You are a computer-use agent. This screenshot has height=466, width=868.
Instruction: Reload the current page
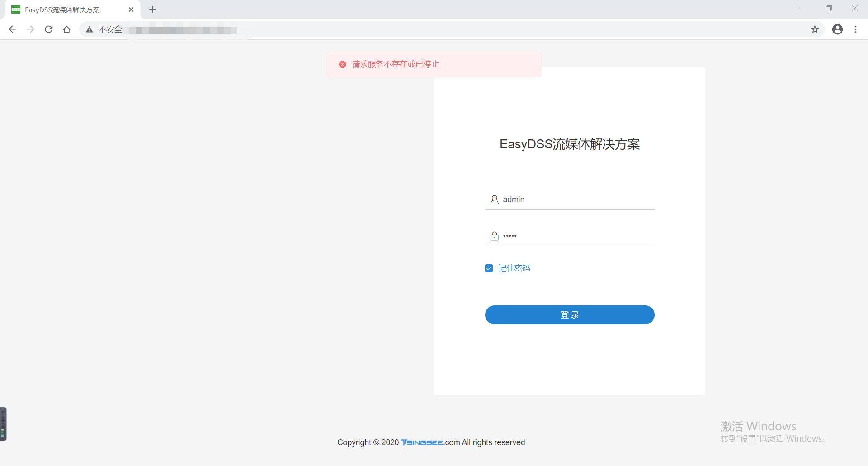tap(49, 29)
